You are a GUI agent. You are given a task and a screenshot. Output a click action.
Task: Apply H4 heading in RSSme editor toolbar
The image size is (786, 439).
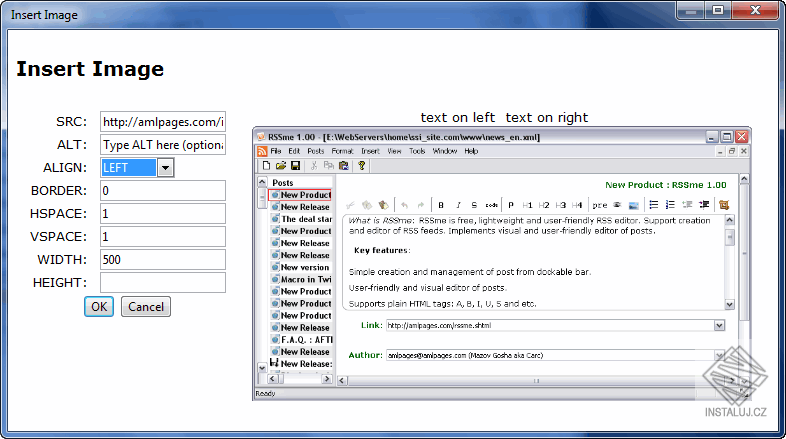point(577,205)
